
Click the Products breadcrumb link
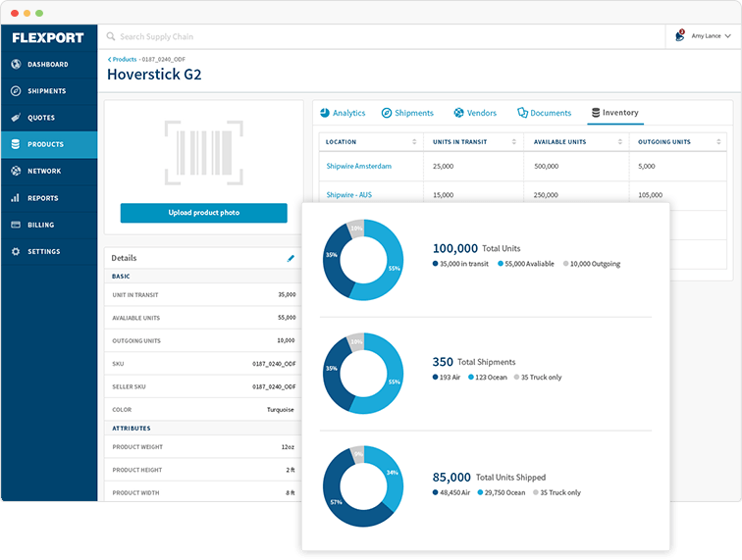click(125, 60)
